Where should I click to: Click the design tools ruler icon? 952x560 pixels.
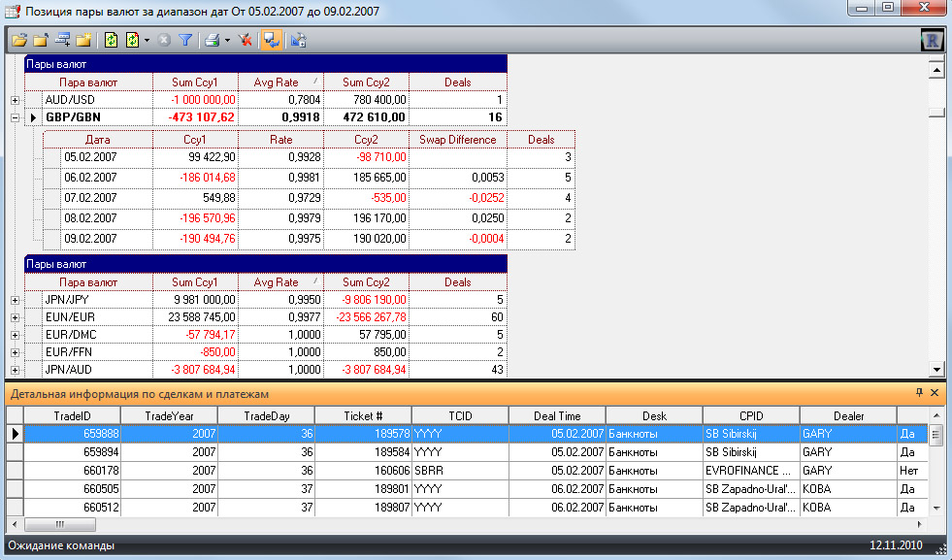[299, 41]
